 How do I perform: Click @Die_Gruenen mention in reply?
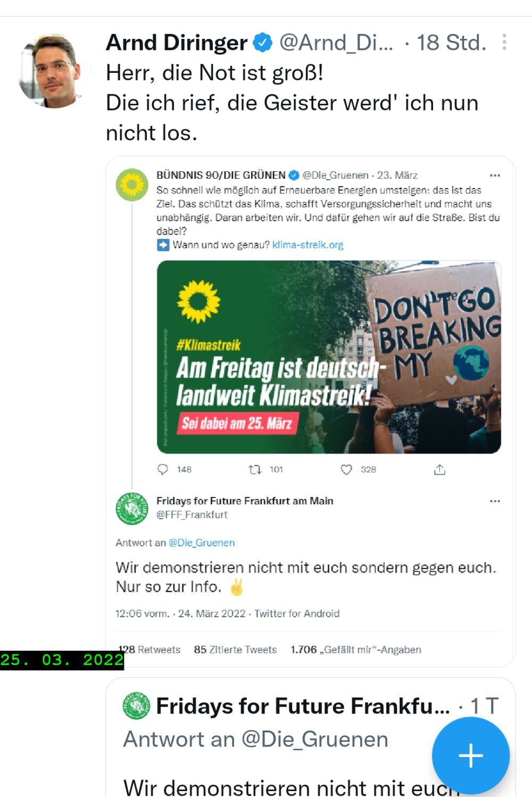pyautogui.click(x=202, y=543)
